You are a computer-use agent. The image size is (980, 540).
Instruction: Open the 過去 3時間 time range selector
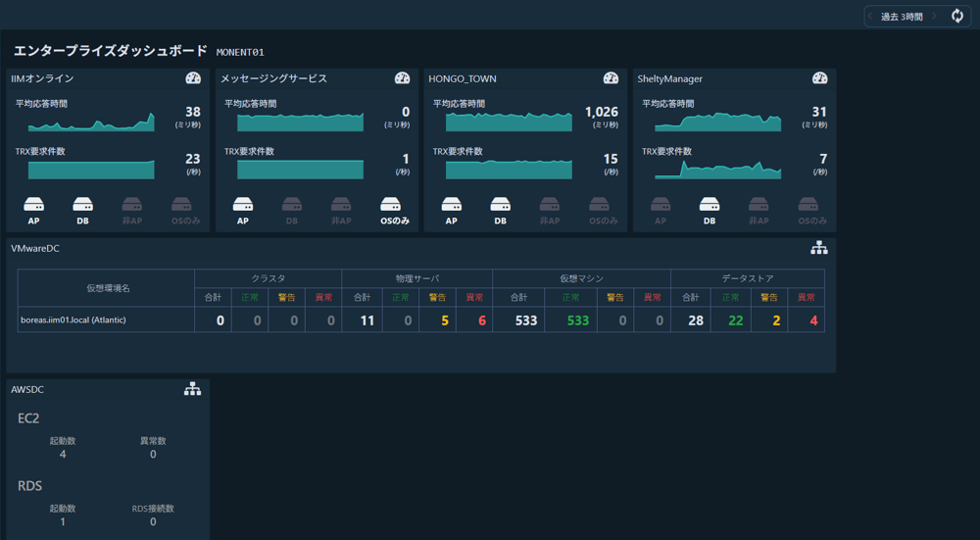902,17
